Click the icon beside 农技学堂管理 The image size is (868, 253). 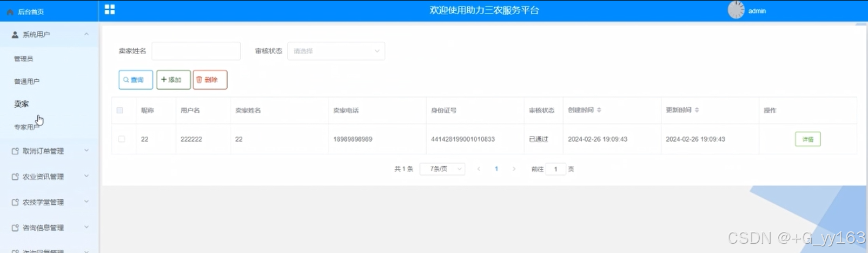click(15, 202)
